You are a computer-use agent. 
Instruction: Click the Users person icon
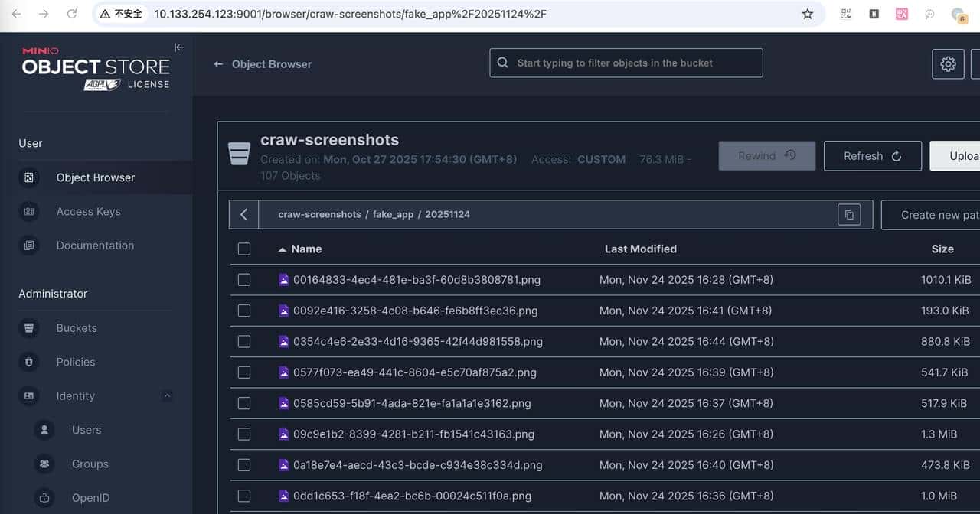click(x=44, y=430)
